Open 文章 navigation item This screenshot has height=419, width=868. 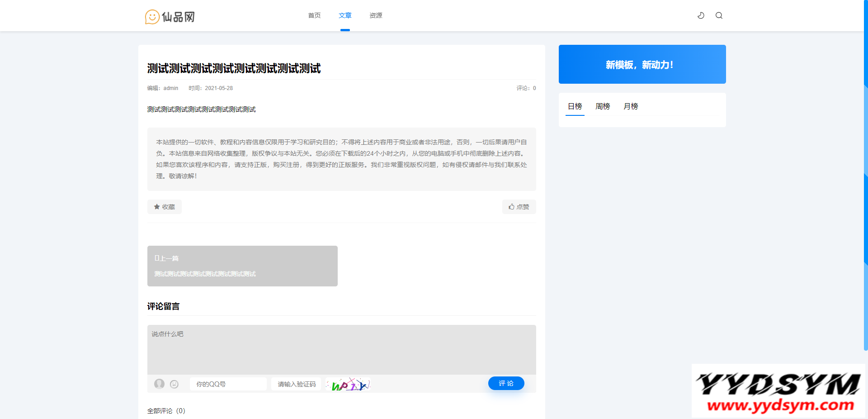click(x=345, y=15)
